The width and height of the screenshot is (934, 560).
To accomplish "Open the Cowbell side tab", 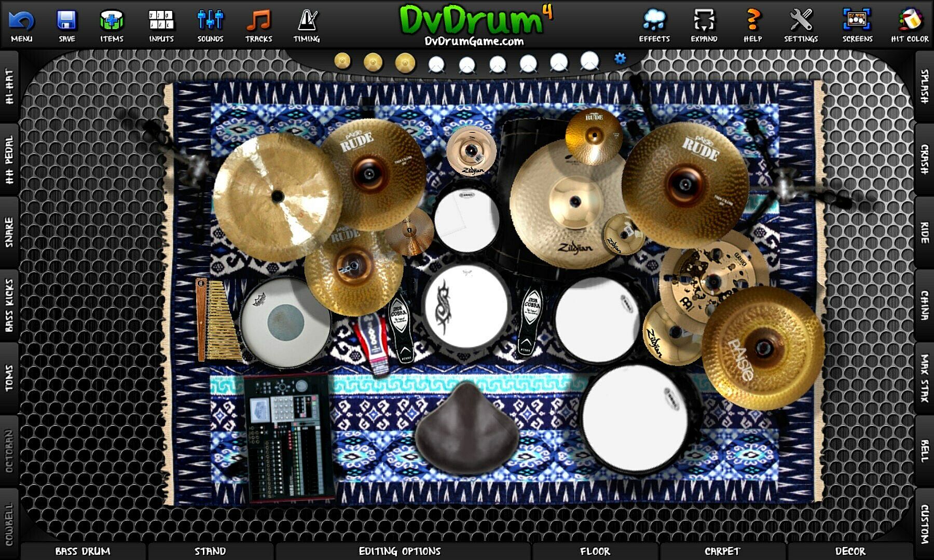I will 9,524.
